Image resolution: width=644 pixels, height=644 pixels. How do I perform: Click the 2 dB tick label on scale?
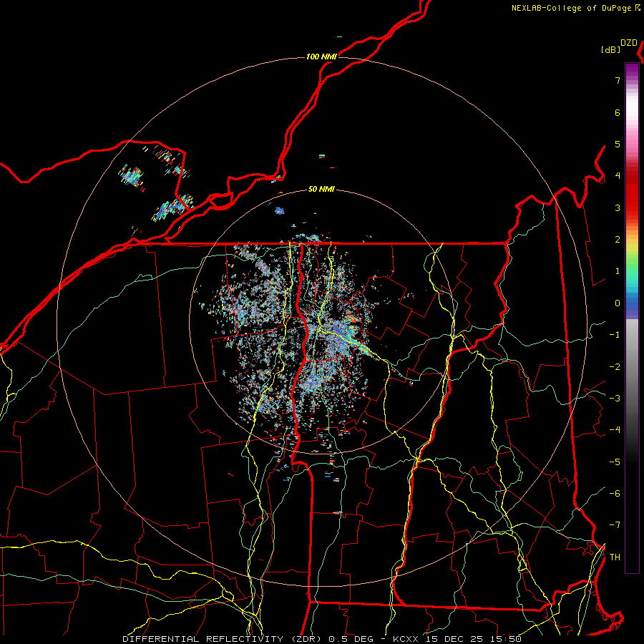pos(618,240)
